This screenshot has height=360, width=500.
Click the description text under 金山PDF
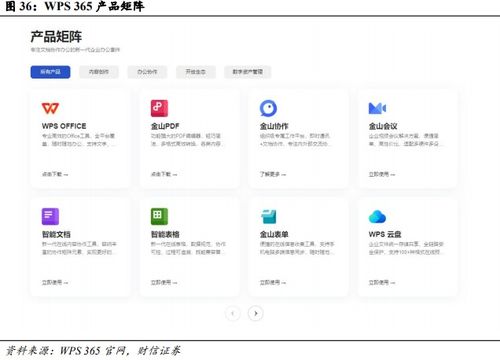[188, 140]
